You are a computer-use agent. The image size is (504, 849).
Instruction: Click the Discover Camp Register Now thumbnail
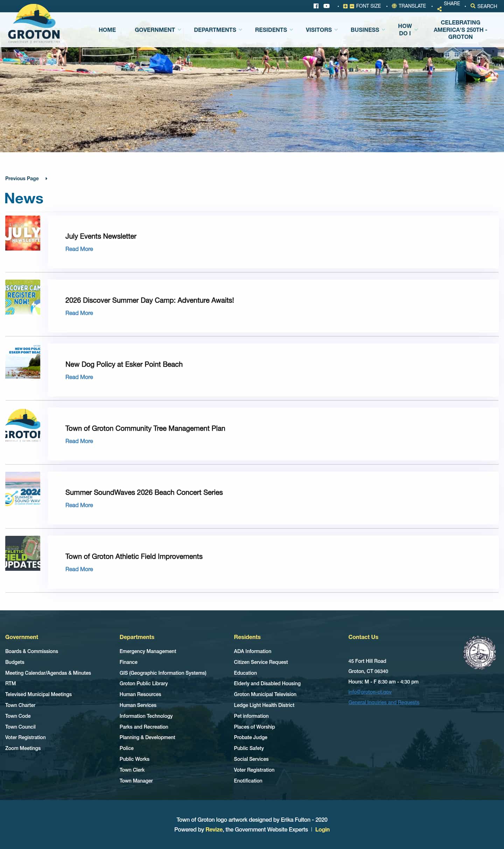[23, 297]
